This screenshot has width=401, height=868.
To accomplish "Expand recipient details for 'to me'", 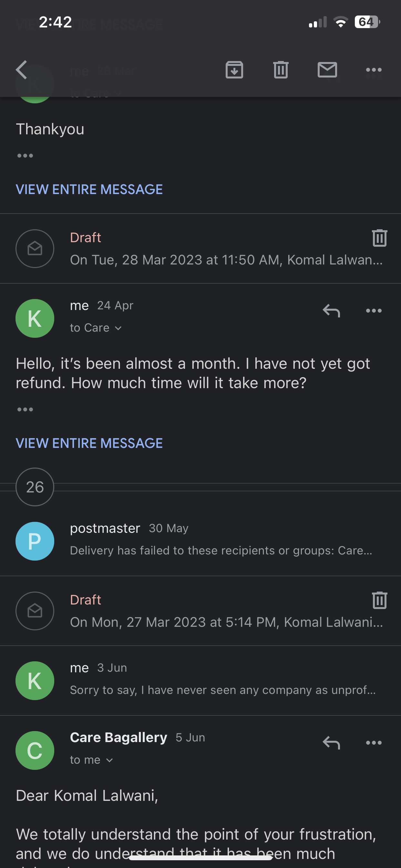I will [x=91, y=760].
